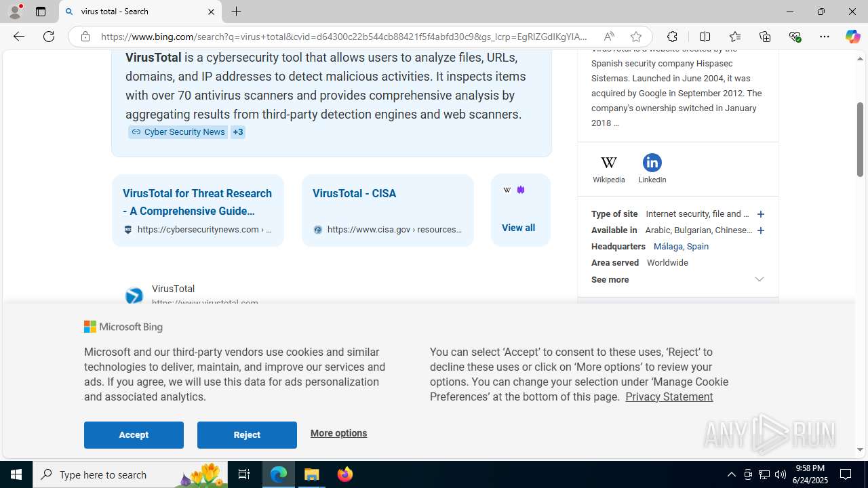Open the Favorites list icon
Viewport: 868px width, 488px height.
tap(735, 37)
